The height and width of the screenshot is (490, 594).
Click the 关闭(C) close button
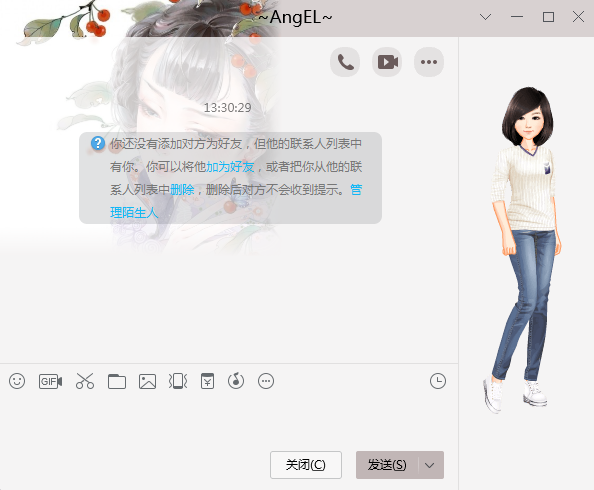(306, 465)
